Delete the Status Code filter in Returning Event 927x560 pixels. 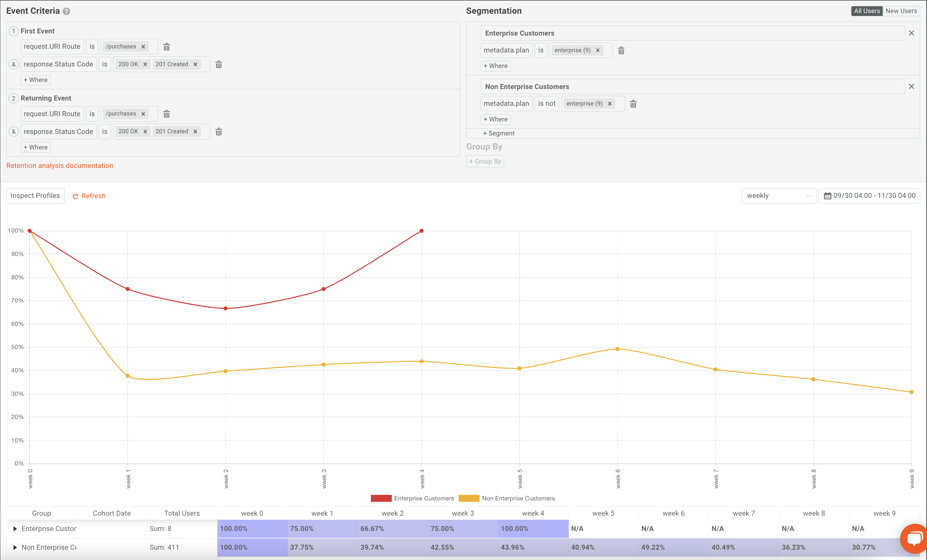pos(219,131)
